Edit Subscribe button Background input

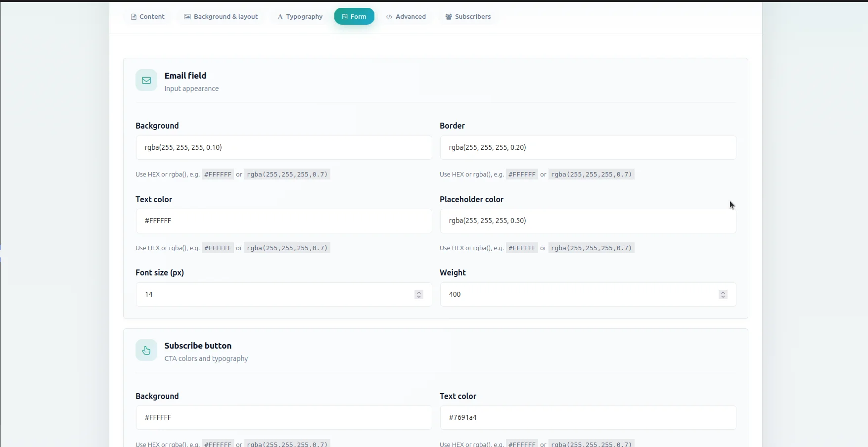[284, 417]
